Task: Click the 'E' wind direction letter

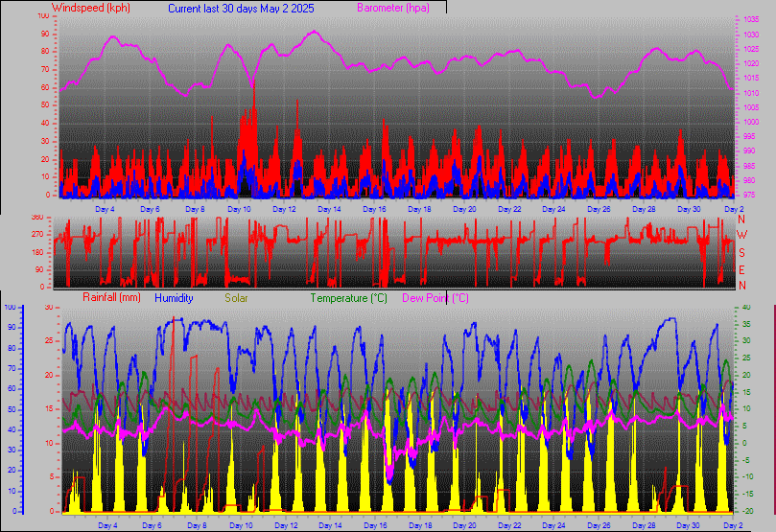Action: click(741, 270)
